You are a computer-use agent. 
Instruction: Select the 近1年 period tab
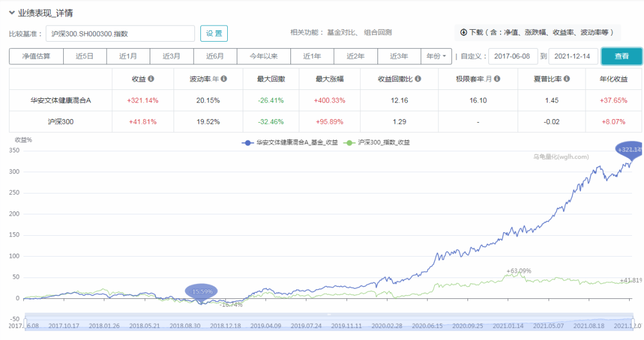click(312, 56)
